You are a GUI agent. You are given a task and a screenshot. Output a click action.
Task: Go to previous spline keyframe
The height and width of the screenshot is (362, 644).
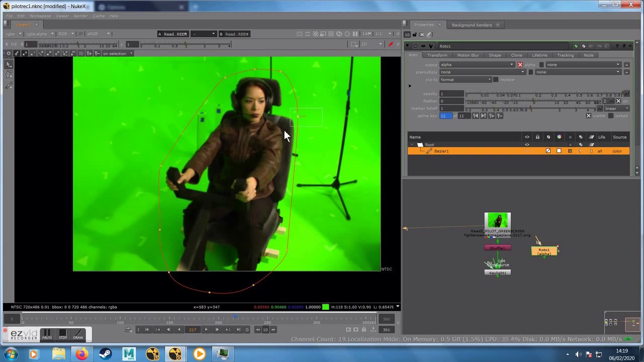tap(475, 116)
